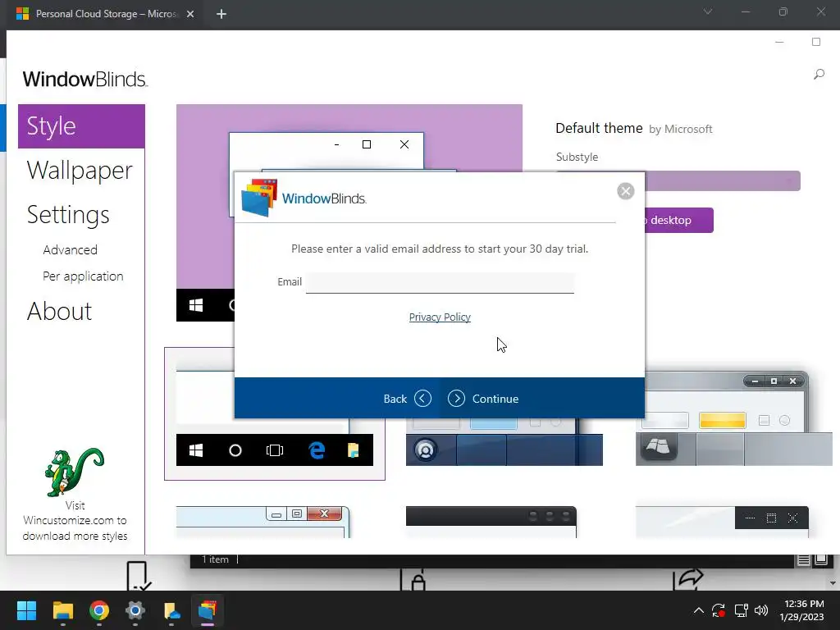
Task: Click the 'Default theme' heading text
Action: [x=599, y=128]
